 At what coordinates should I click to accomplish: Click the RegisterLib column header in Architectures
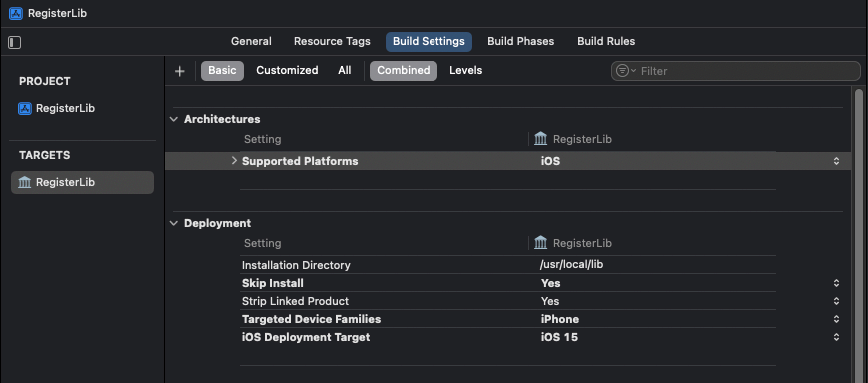click(573, 139)
